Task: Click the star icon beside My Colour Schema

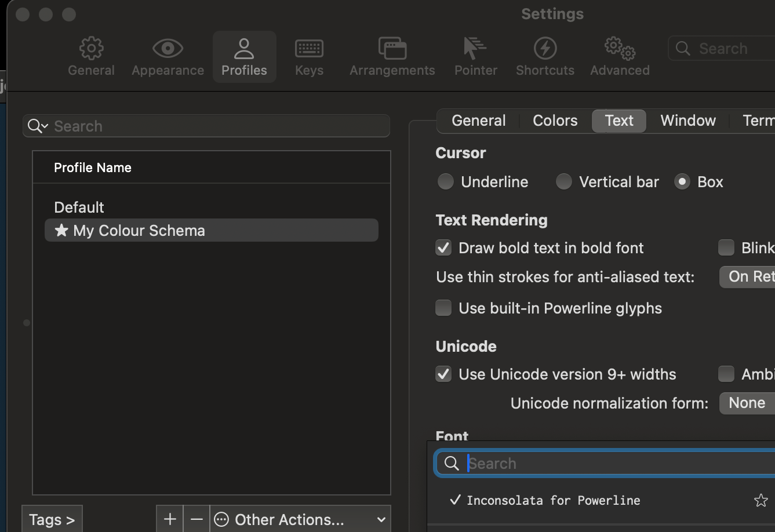Action: click(61, 230)
